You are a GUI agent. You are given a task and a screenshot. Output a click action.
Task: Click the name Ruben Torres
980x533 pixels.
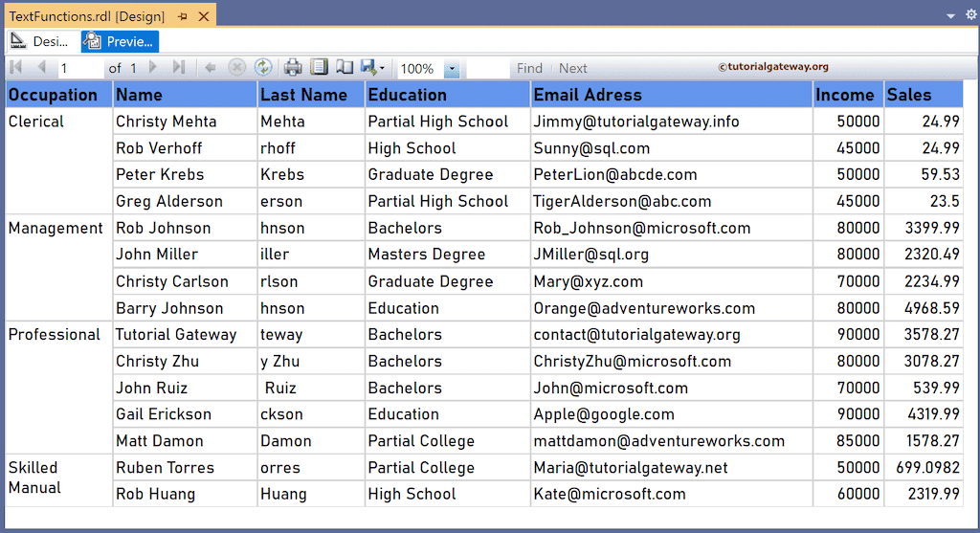click(x=165, y=467)
